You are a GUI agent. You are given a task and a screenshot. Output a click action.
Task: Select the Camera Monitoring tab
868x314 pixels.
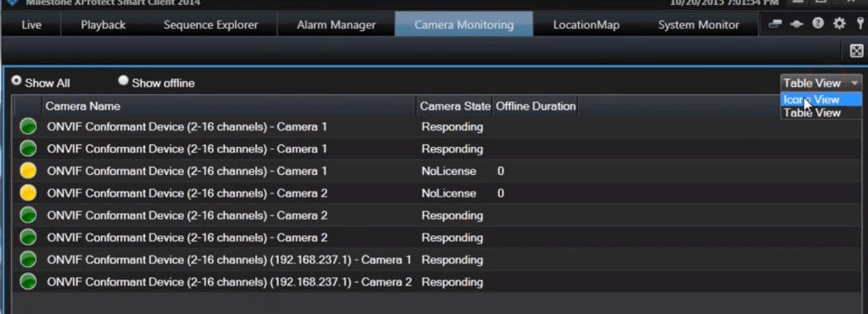(464, 25)
